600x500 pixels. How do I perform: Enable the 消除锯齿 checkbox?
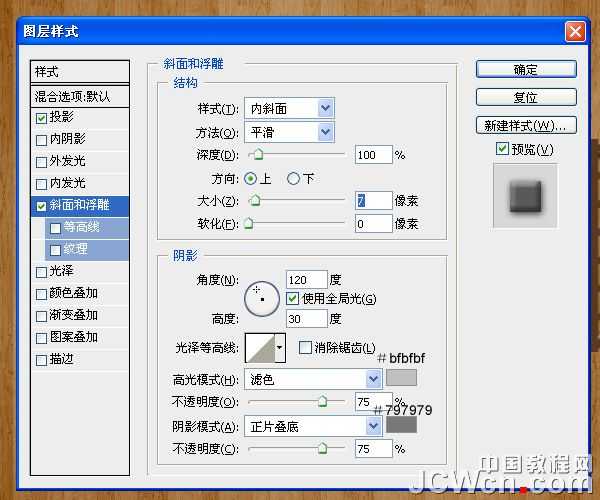[305, 348]
